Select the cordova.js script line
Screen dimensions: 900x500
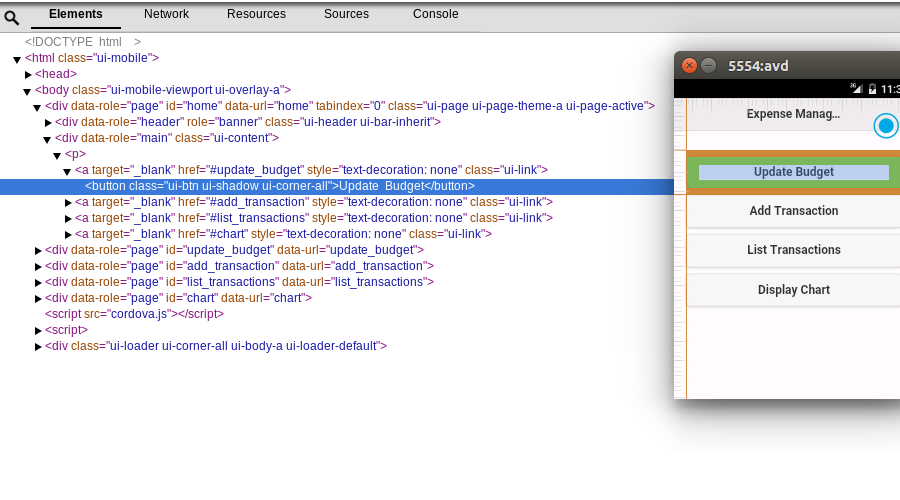coord(134,313)
